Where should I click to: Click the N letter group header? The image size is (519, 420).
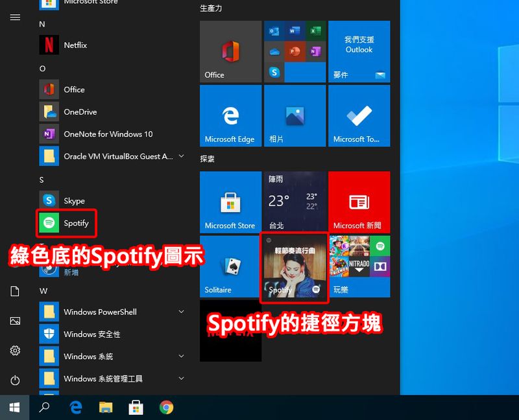point(42,24)
